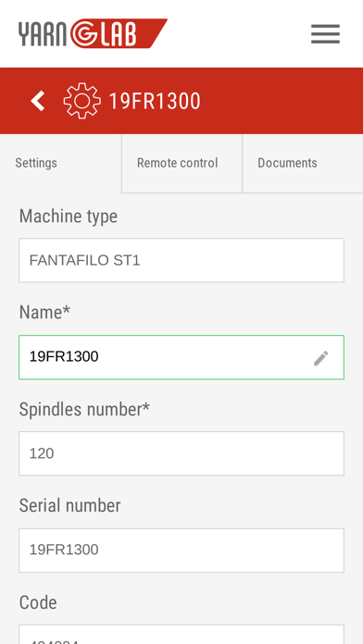Open the hamburger navigation menu

325,33
